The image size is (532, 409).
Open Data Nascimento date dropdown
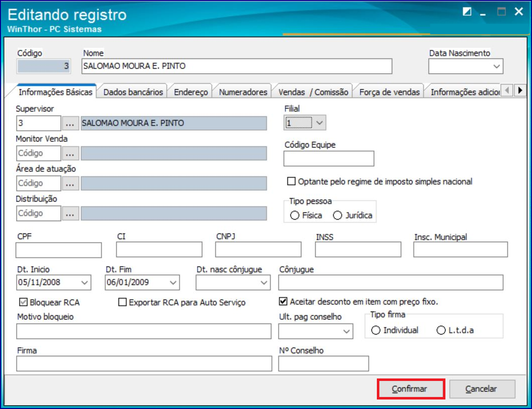[496, 67]
